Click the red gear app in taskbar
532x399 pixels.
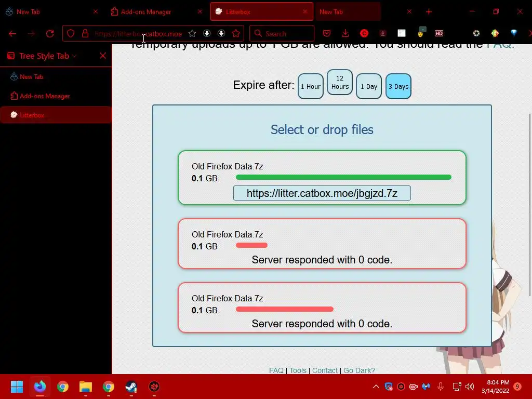pos(154,387)
